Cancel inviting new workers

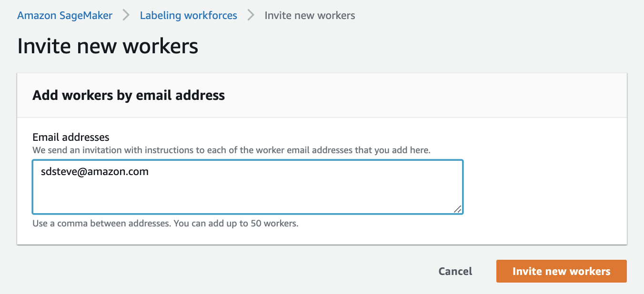tap(455, 271)
